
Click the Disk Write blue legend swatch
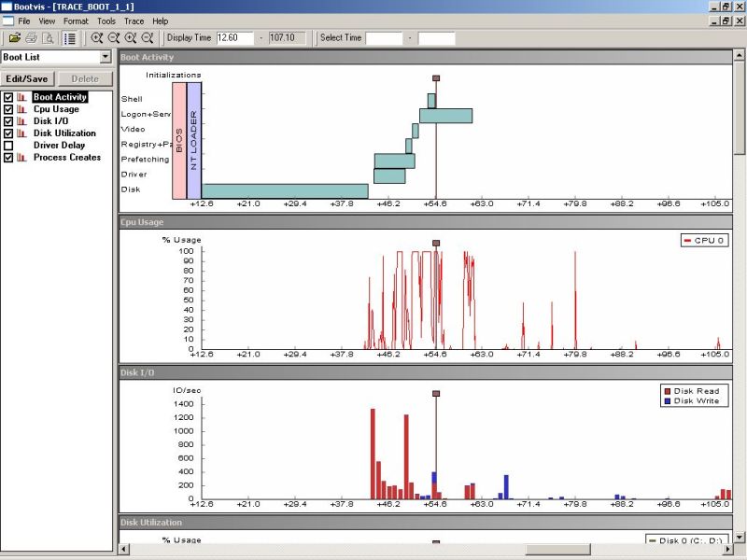[x=668, y=401]
